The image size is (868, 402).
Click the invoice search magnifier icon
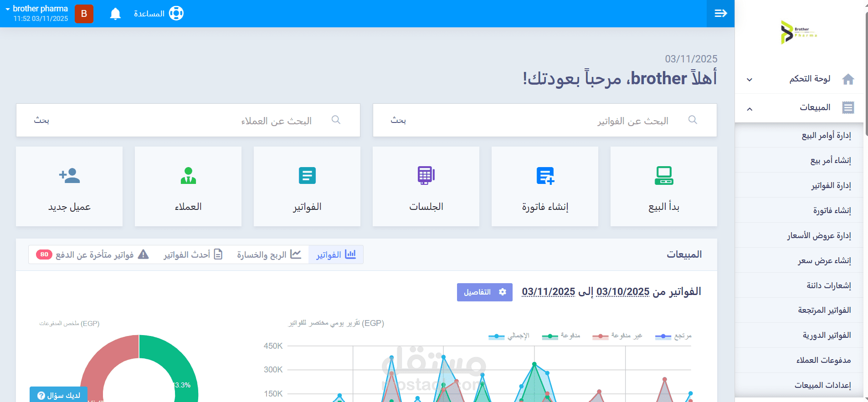(x=693, y=120)
